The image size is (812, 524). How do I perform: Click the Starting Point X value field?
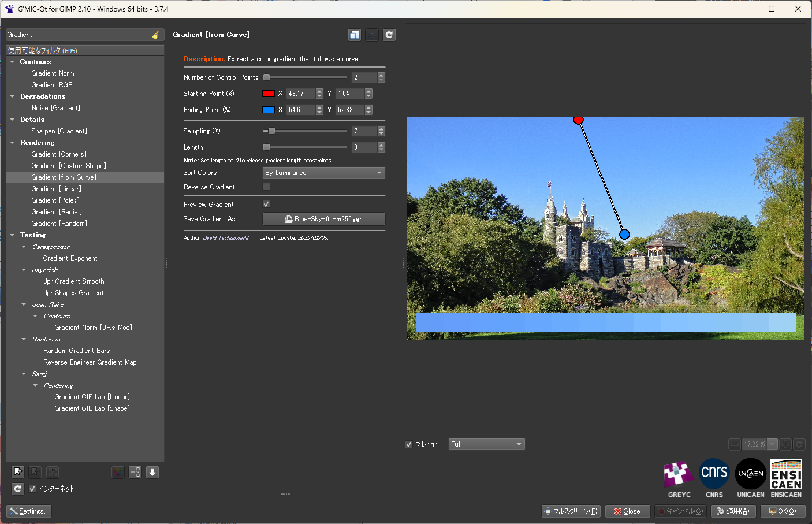300,94
